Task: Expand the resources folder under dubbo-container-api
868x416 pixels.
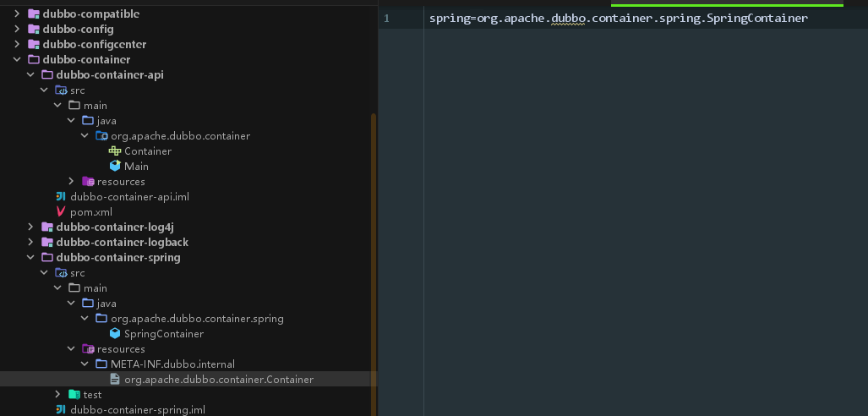Action: click(x=72, y=182)
